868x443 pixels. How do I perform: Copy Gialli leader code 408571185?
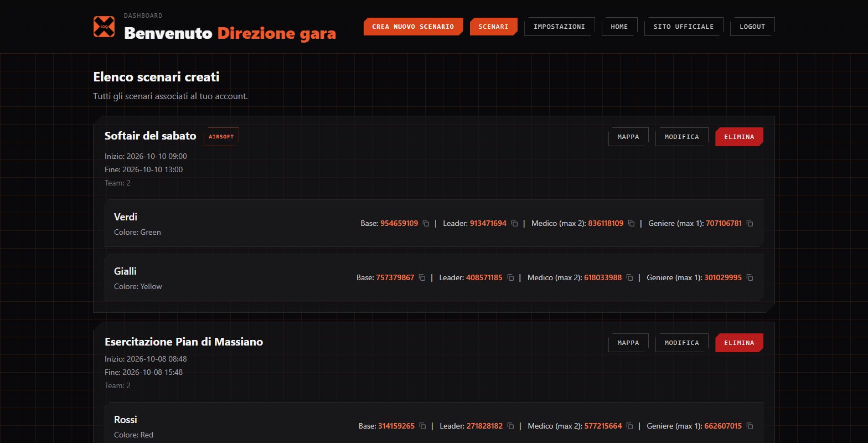point(510,277)
